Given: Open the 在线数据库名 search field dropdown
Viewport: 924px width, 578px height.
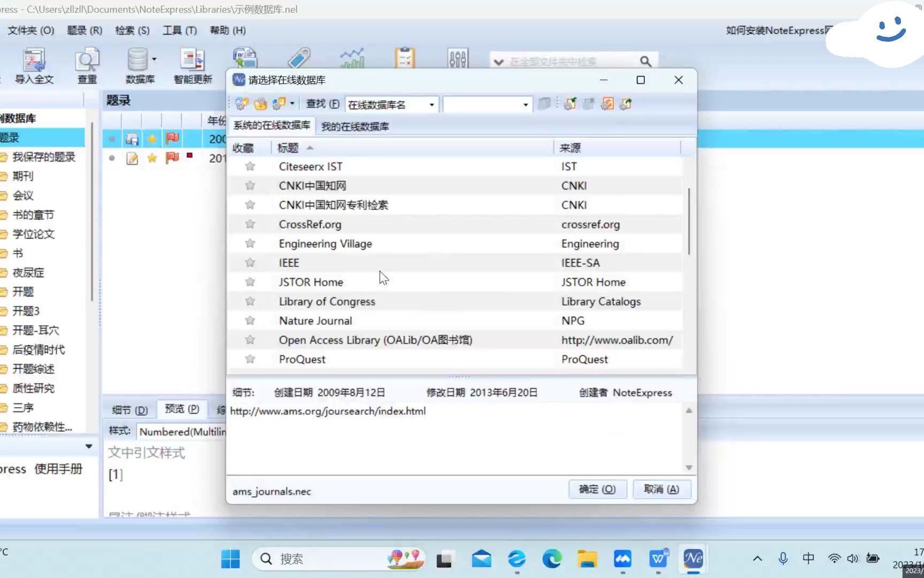Looking at the screenshot, I should coord(432,104).
